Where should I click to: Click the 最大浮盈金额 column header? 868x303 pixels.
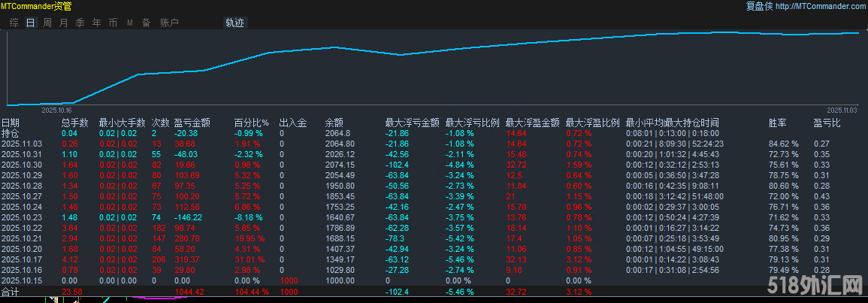(x=533, y=123)
